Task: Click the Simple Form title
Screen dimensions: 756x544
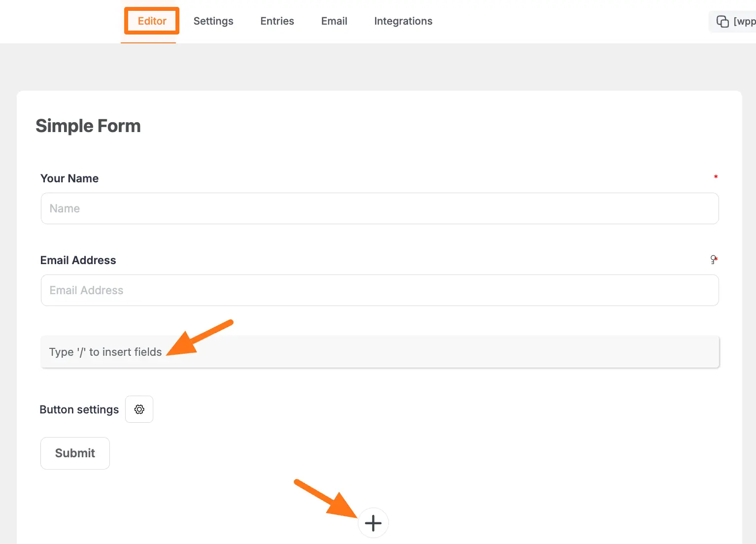Action: pyautogui.click(x=88, y=126)
